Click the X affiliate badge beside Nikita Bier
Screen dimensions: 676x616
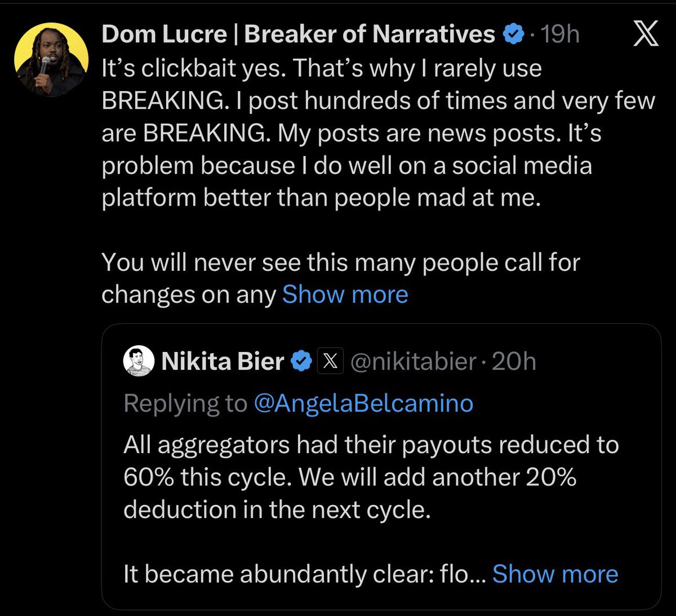[x=330, y=361]
